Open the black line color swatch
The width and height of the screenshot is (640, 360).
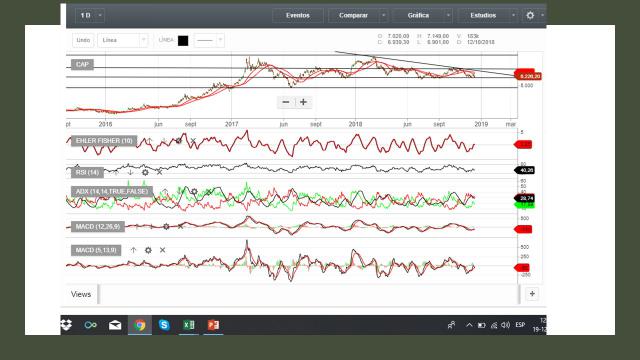tap(183, 40)
